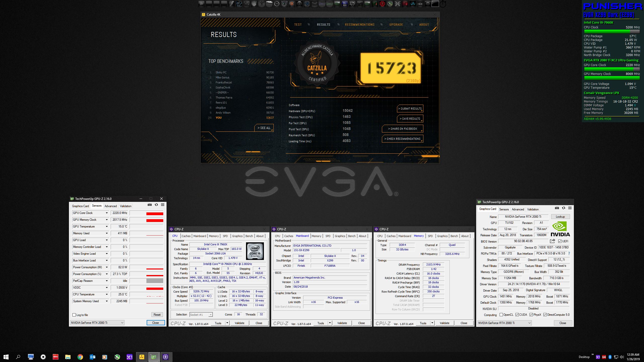This screenshot has width=644, height=362.
Task: Open GPU selector dropdown in GPU-Z Sensors window
Action: click(x=97, y=323)
